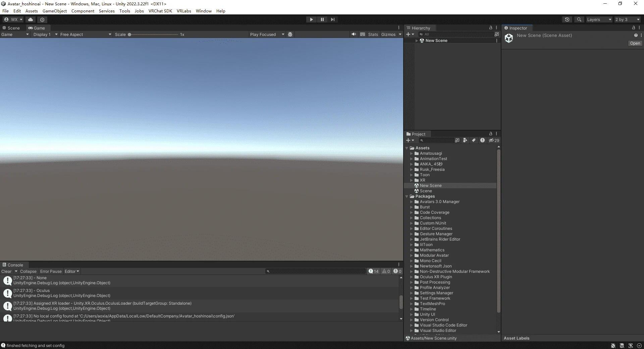Click the global search magnifier icon
Viewport: 644px width, 349px height.
(x=579, y=19)
